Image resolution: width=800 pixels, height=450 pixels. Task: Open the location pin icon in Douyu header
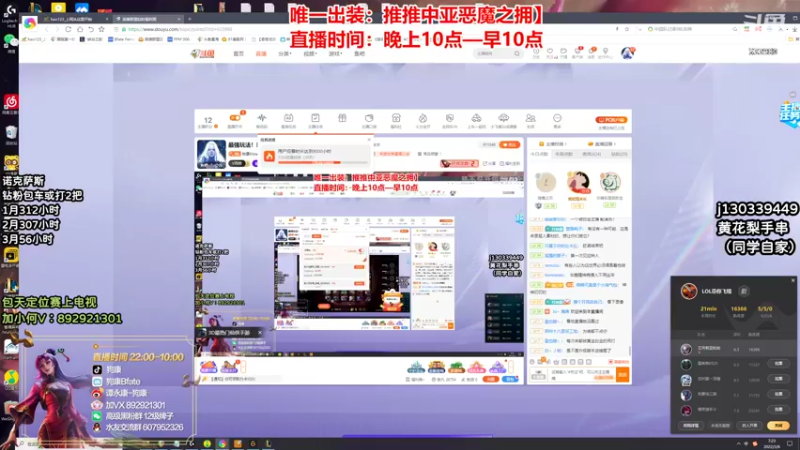click(605, 51)
